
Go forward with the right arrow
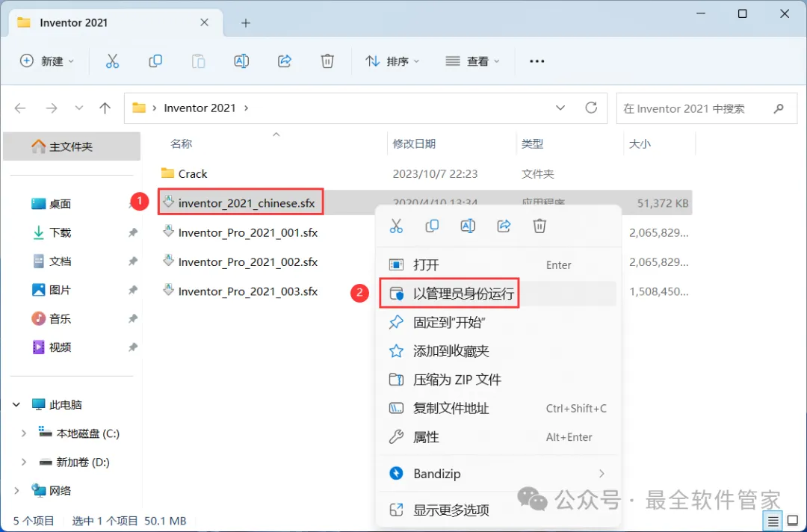click(52, 108)
